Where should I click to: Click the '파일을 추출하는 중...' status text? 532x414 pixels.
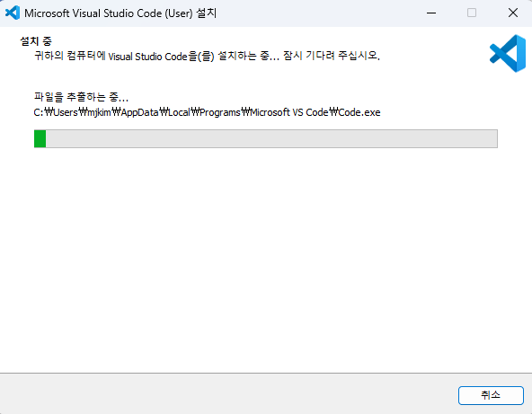(x=81, y=97)
